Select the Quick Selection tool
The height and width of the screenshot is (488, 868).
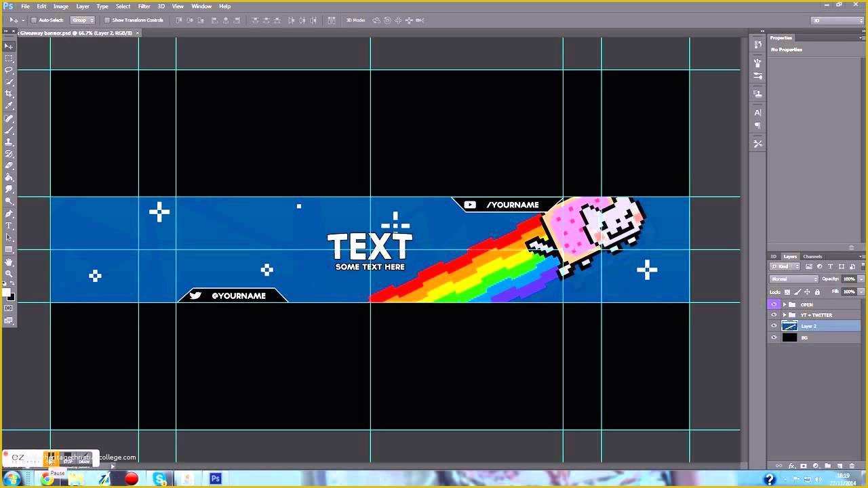tap(9, 81)
